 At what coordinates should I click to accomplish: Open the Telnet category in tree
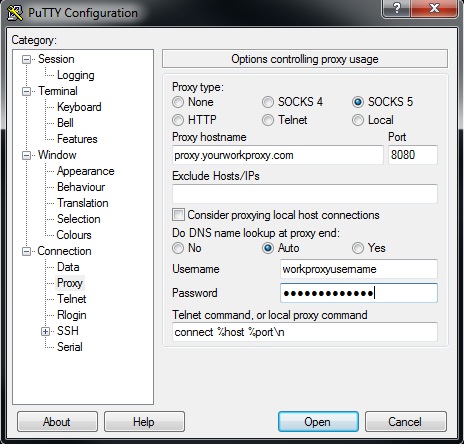point(72,299)
